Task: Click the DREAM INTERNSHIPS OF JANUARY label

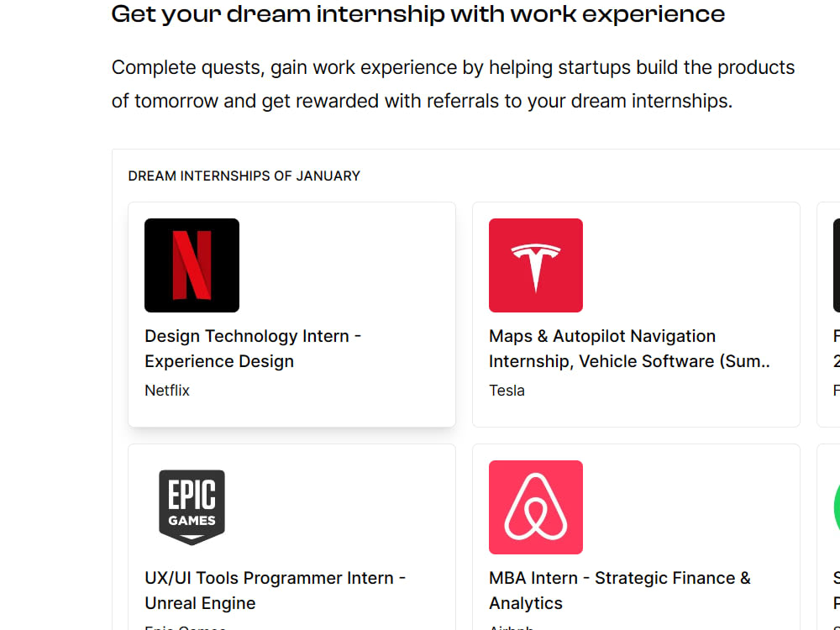Action: click(x=244, y=176)
